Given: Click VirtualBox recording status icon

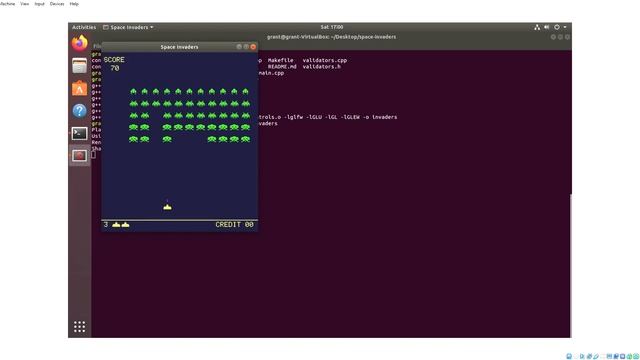Looking at the screenshot, I should (x=616, y=356).
